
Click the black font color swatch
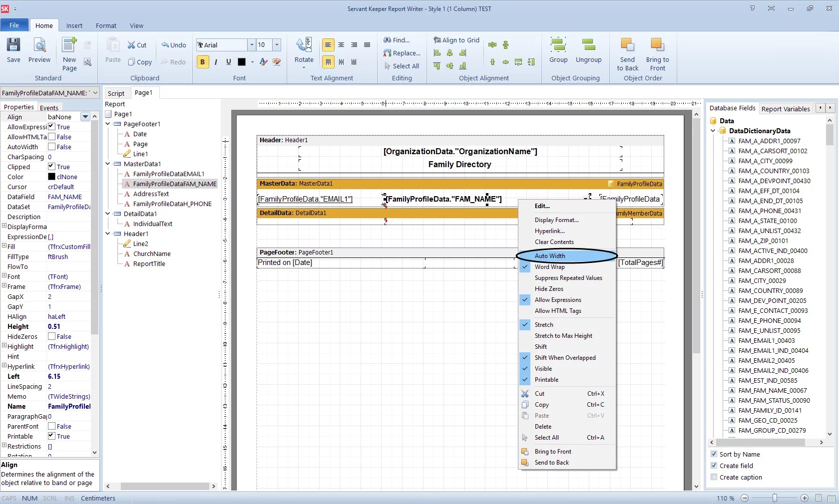click(x=242, y=62)
